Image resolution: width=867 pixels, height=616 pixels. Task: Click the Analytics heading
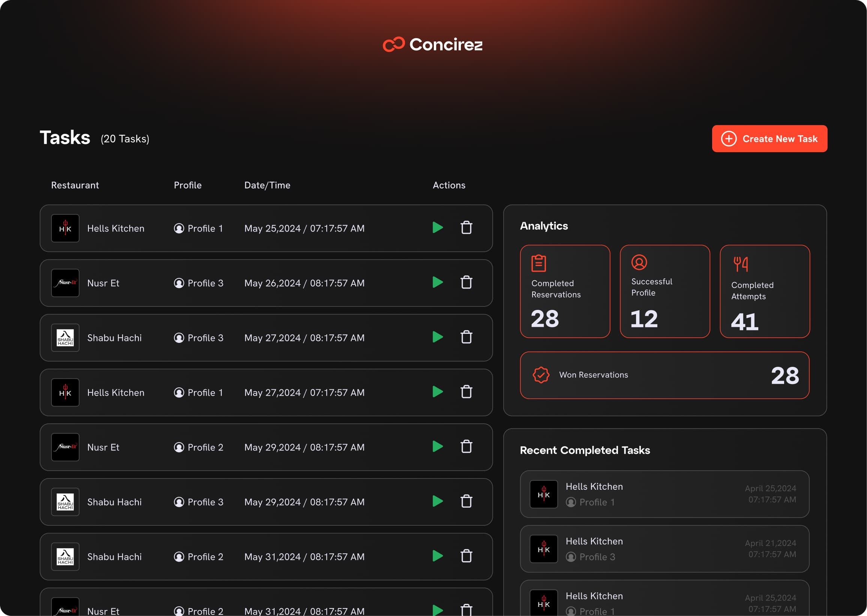click(x=544, y=226)
